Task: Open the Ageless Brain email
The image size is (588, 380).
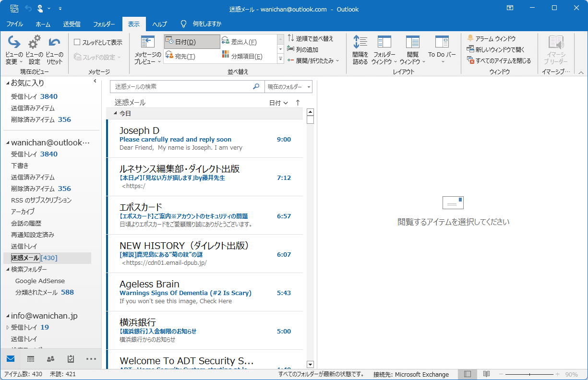Action: click(205, 292)
